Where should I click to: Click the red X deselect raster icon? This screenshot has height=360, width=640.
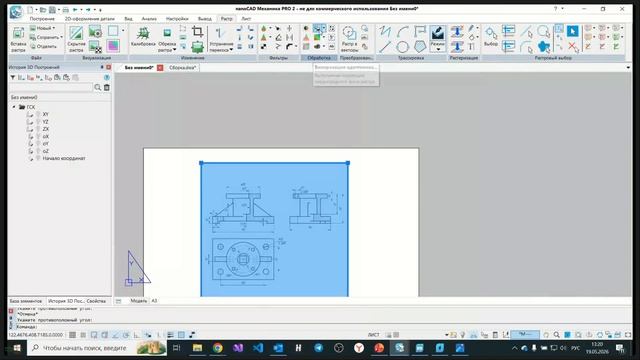pos(573,47)
